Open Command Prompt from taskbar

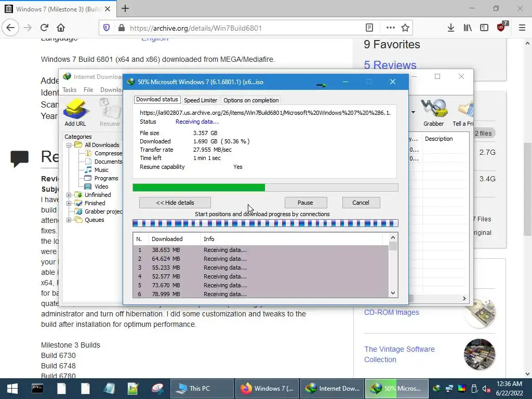pyautogui.click(x=37, y=389)
